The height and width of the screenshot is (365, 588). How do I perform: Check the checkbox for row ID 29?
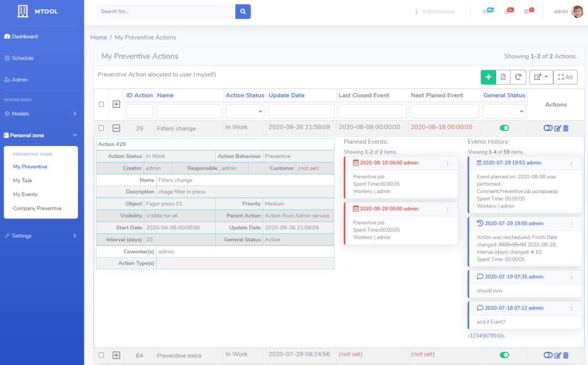click(x=102, y=128)
